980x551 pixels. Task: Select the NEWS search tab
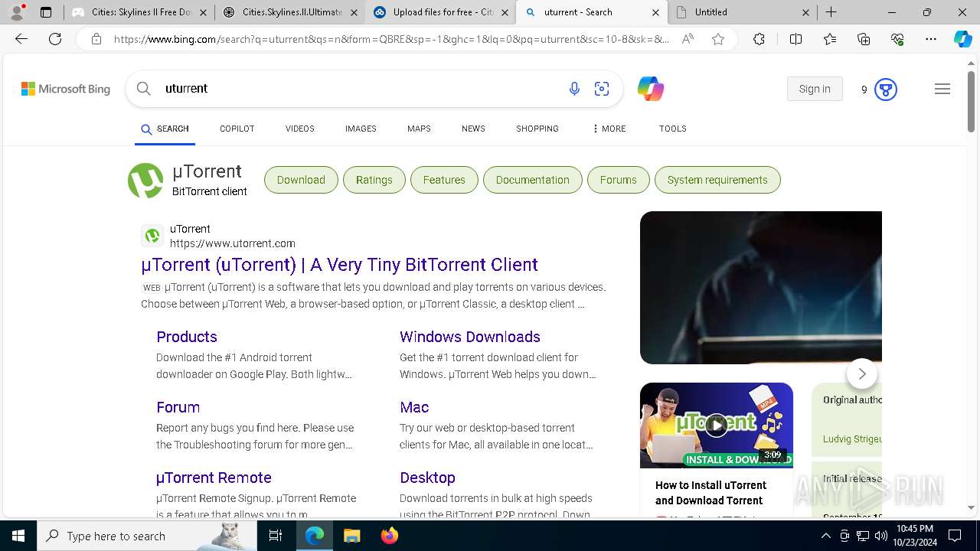473,129
